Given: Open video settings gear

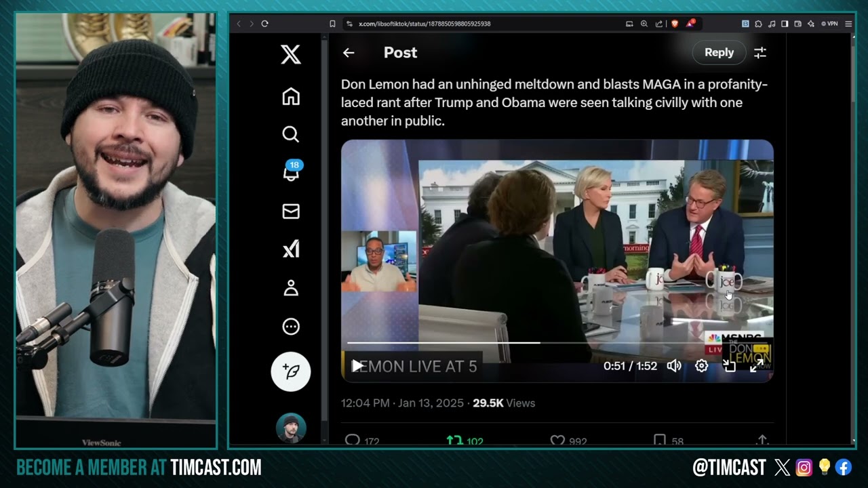Looking at the screenshot, I should (702, 366).
